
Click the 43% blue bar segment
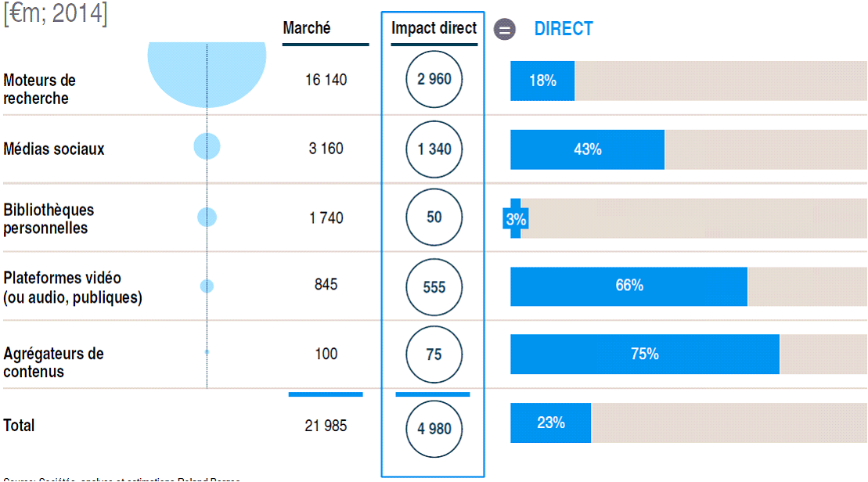(x=587, y=149)
